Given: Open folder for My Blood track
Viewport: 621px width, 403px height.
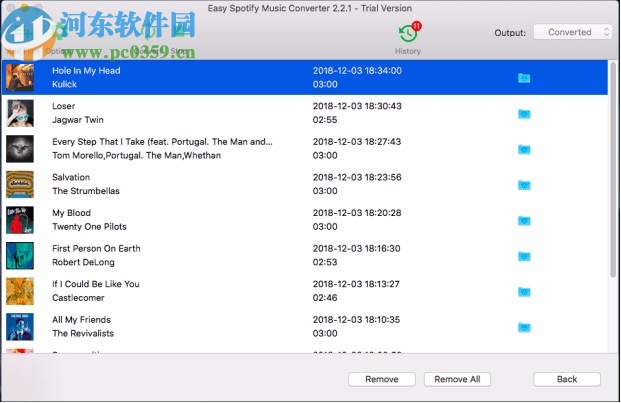Looking at the screenshot, I should click(524, 221).
